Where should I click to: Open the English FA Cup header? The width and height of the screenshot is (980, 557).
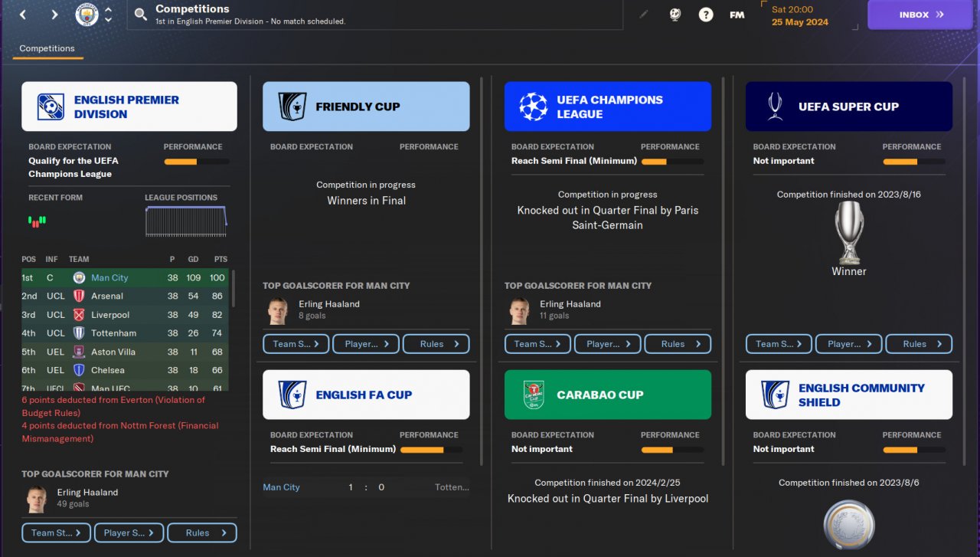coord(366,395)
